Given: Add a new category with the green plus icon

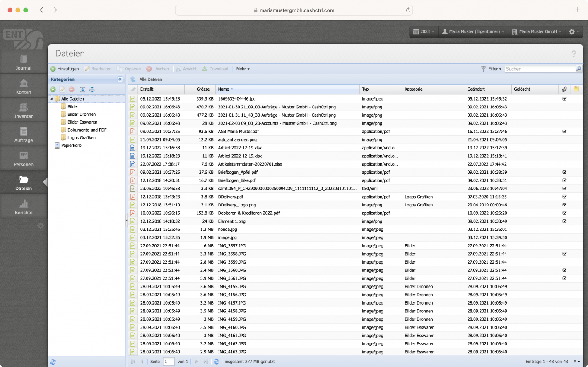Looking at the screenshot, I should (x=53, y=89).
